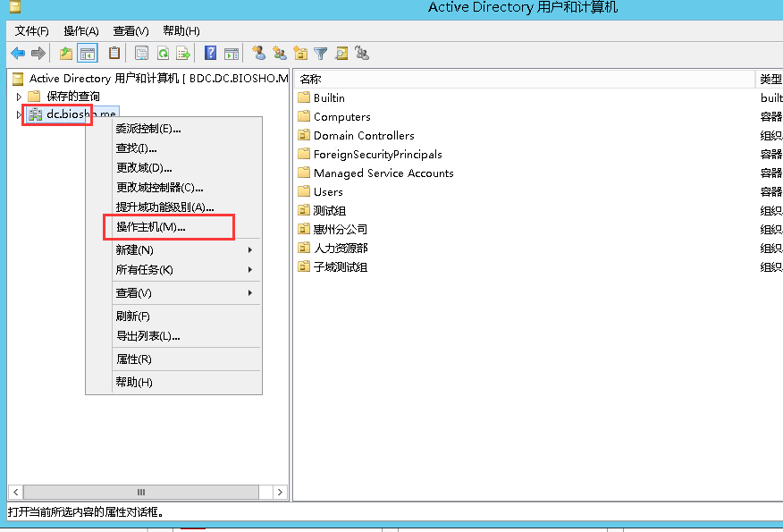Click the 类型 column header
This screenshot has height=532, width=783.
(x=770, y=79)
